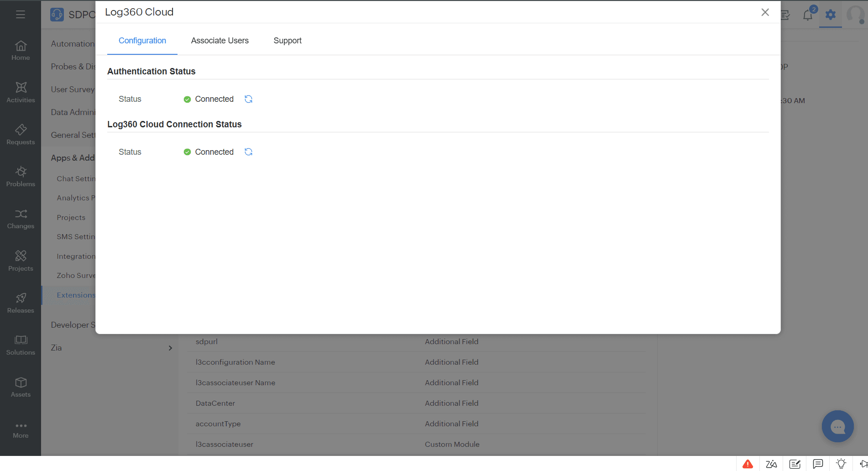
Task: Click the red alert warning icon bottom right
Action: tap(748, 464)
